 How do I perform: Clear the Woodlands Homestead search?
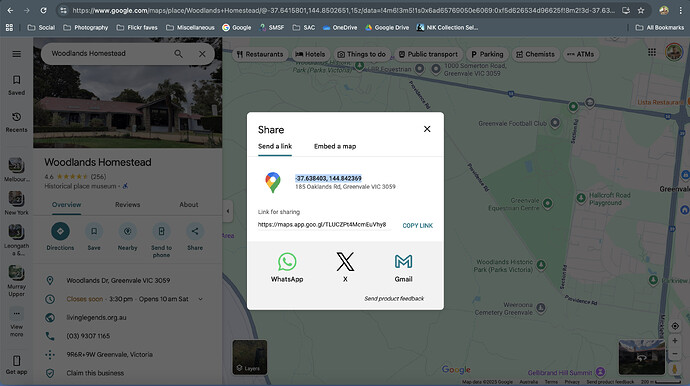[x=202, y=54]
